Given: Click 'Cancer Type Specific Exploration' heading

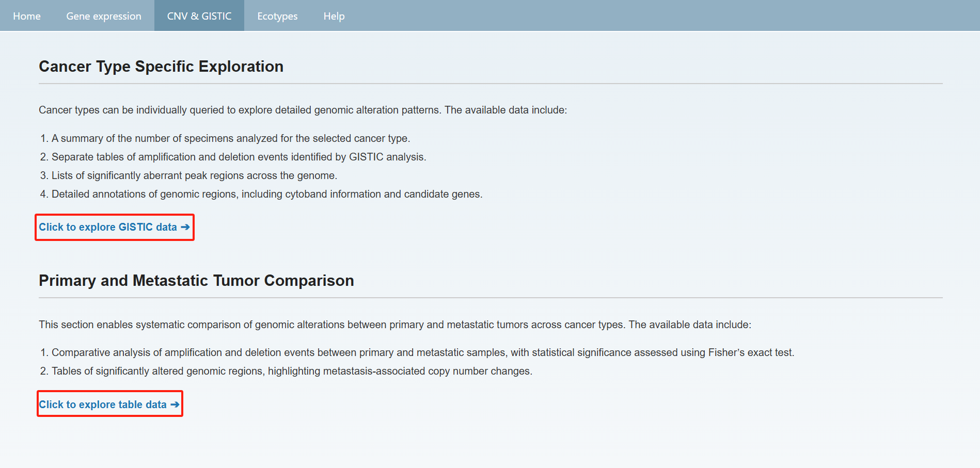Looking at the screenshot, I should point(161,67).
